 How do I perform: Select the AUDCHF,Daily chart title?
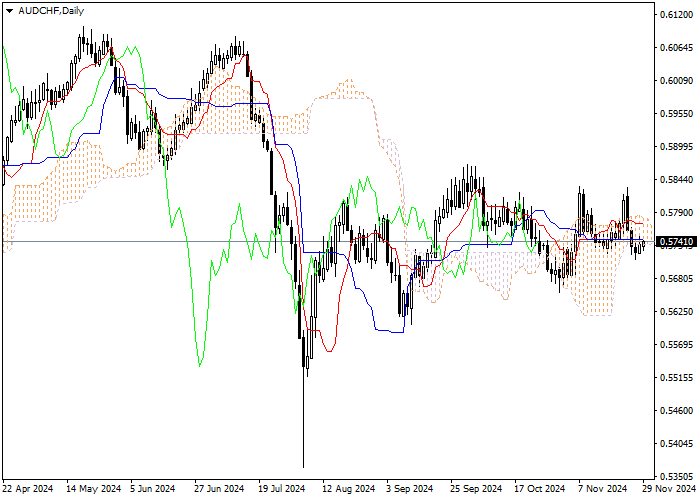point(51,11)
